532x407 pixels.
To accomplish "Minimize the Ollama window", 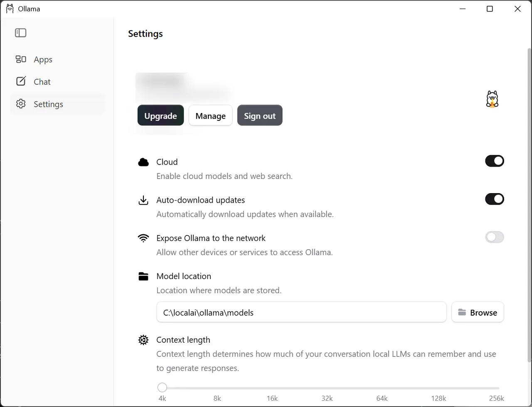I will pos(462,9).
